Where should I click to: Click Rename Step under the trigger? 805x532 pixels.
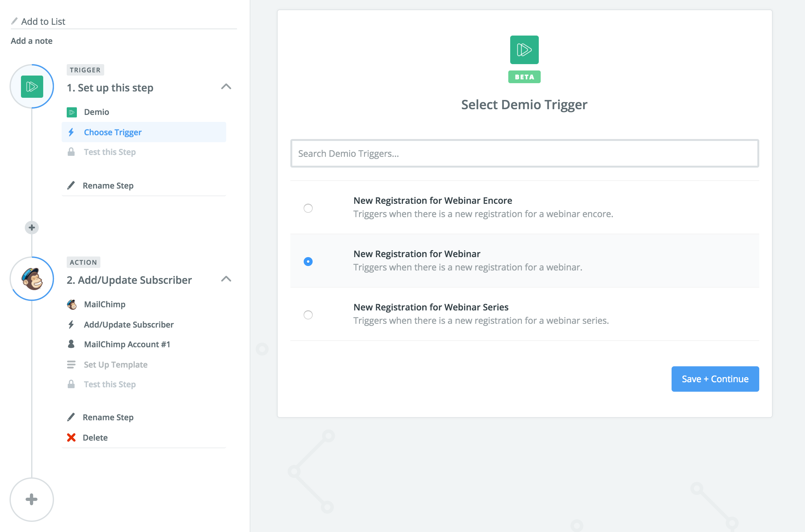(108, 186)
